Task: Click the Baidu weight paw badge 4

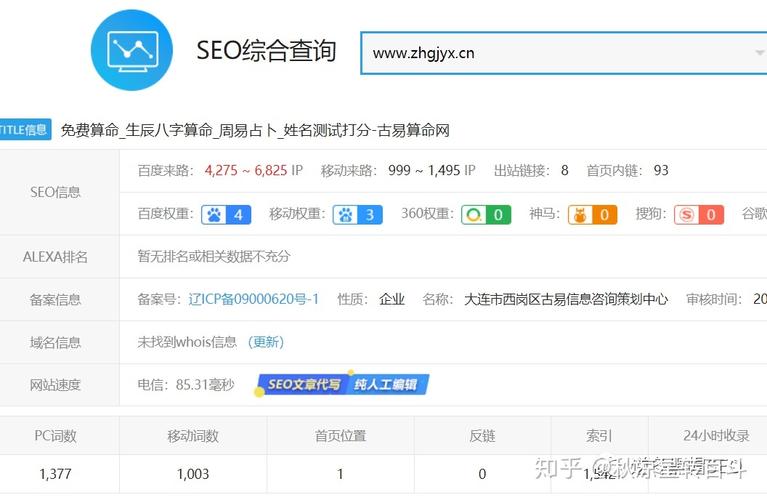Action: (x=226, y=215)
